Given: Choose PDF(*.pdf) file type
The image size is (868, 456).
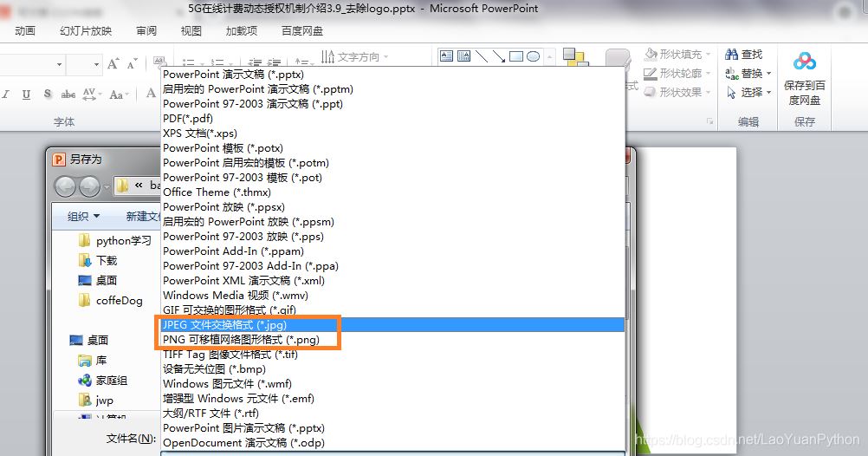Looking at the screenshot, I should coord(392,119).
